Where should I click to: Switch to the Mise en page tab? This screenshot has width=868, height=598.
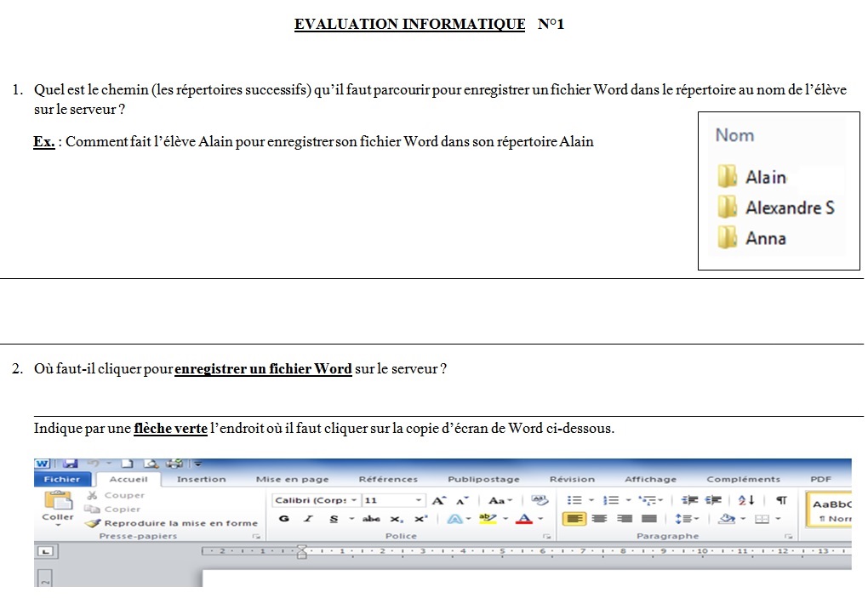[x=292, y=479]
